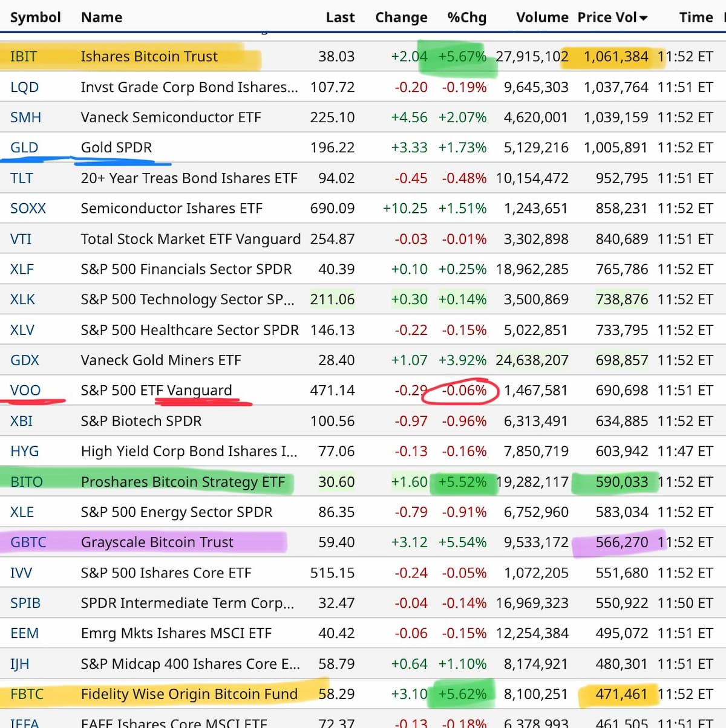Select 'Fidelity Wise Origin Bitcoin Fund' name
This screenshot has height=728, width=726.
189,694
